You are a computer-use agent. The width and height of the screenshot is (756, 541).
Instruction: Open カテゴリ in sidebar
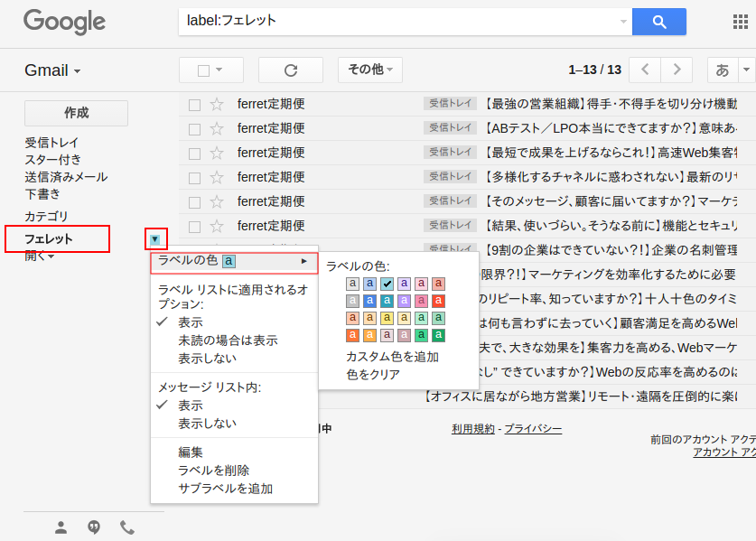[x=46, y=217]
